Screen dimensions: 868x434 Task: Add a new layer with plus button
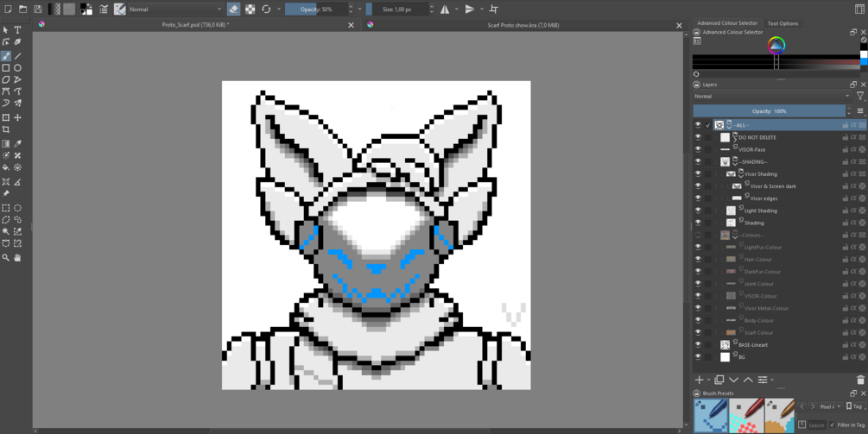click(x=700, y=380)
